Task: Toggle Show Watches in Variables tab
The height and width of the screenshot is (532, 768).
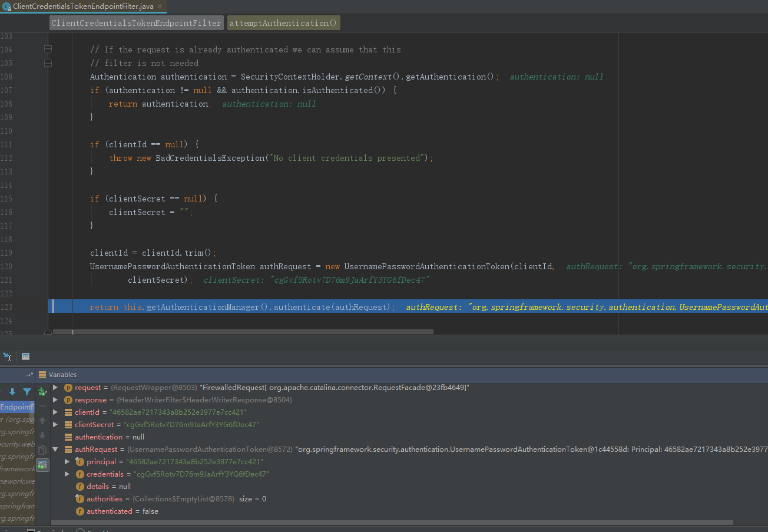Action: click(x=42, y=465)
